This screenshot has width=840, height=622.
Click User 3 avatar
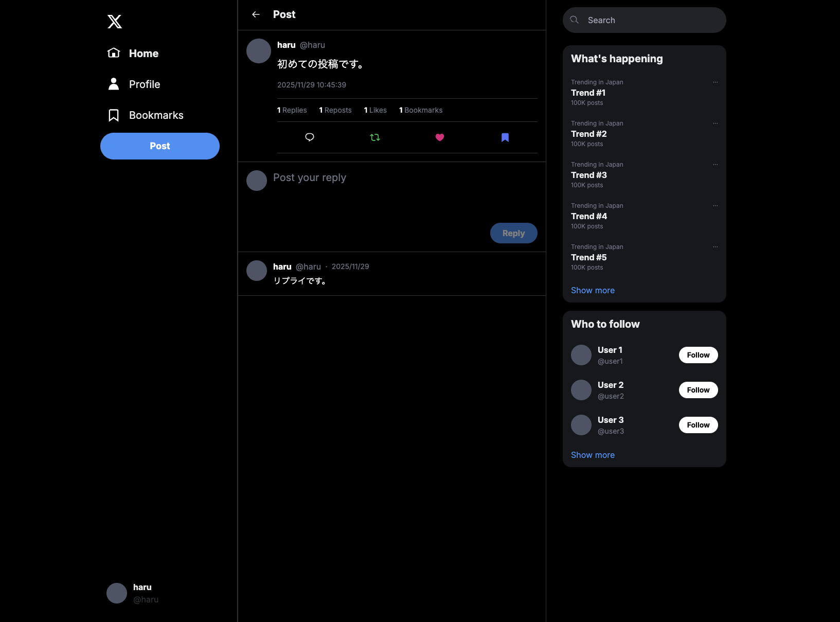[581, 425]
